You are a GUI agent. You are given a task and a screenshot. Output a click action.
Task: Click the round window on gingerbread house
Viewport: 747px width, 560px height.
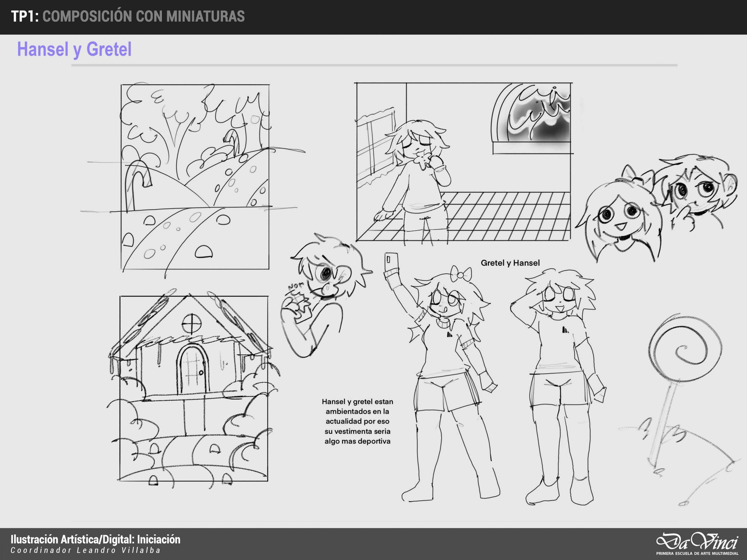[x=191, y=323]
